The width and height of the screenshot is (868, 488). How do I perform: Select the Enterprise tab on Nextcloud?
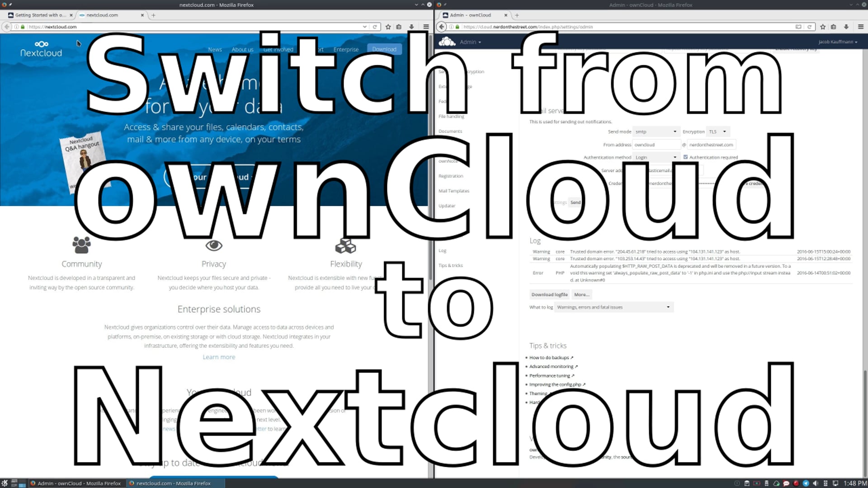(346, 49)
